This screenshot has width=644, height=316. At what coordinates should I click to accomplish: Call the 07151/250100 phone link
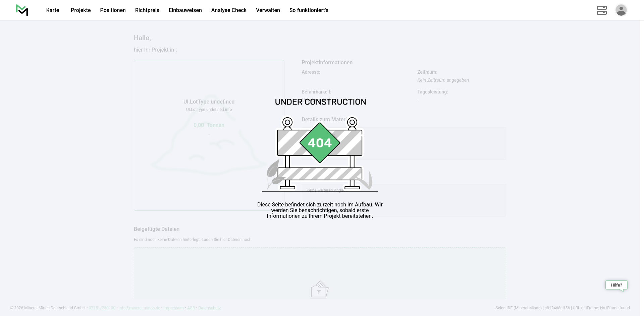click(x=102, y=308)
